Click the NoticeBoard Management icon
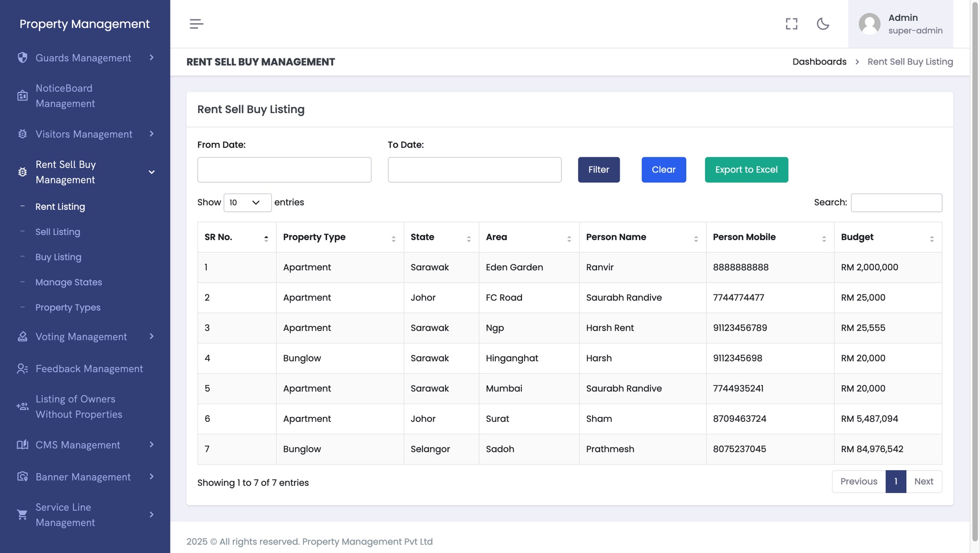 23,96
